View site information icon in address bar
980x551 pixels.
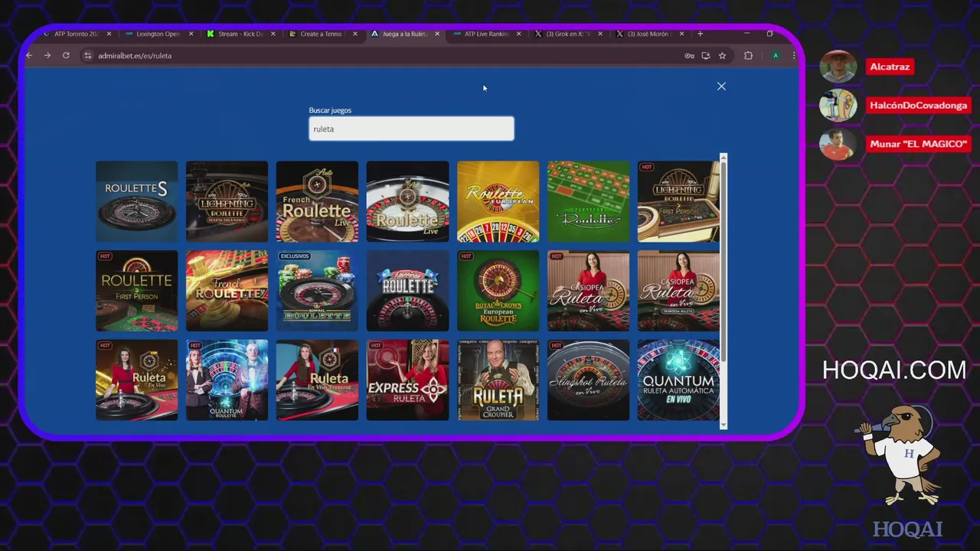point(88,56)
